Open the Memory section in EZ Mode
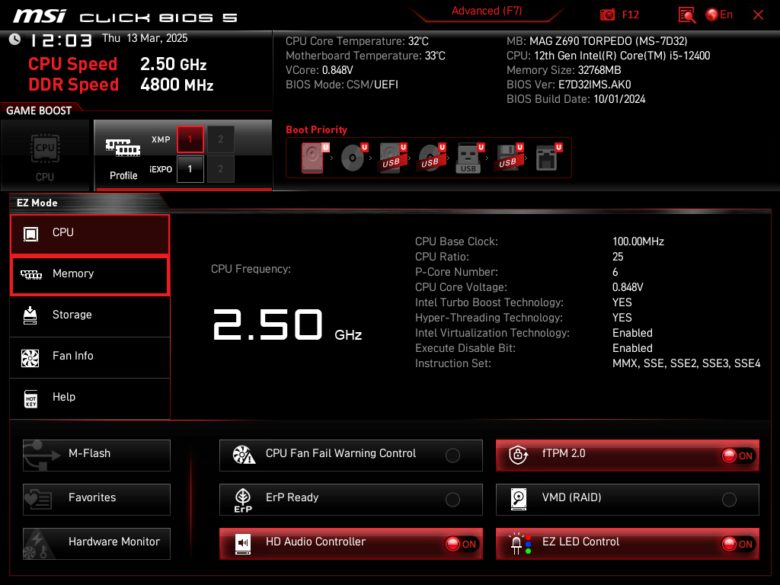Screen dimensions: 780x585 pyautogui.click(x=90, y=275)
